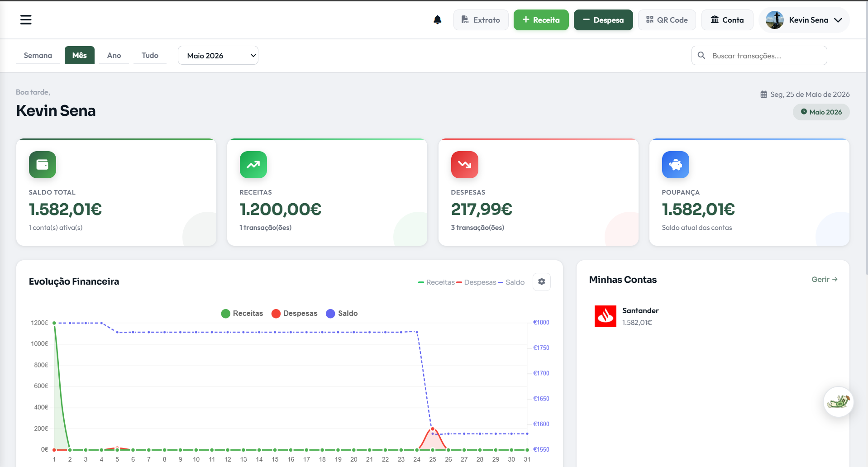
Task: Toggle Receitas series in chart legend
Action: point(242,314)
